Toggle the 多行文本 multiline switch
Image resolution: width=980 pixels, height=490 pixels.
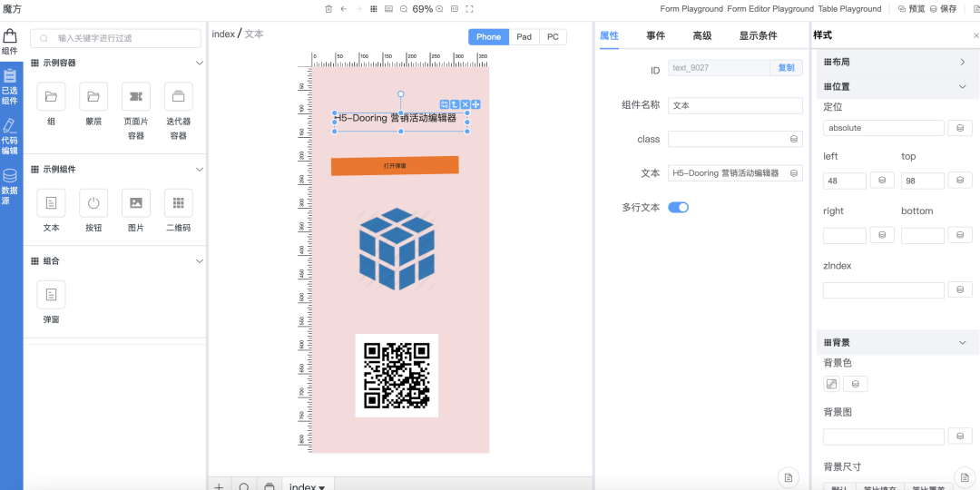(678, 208)
